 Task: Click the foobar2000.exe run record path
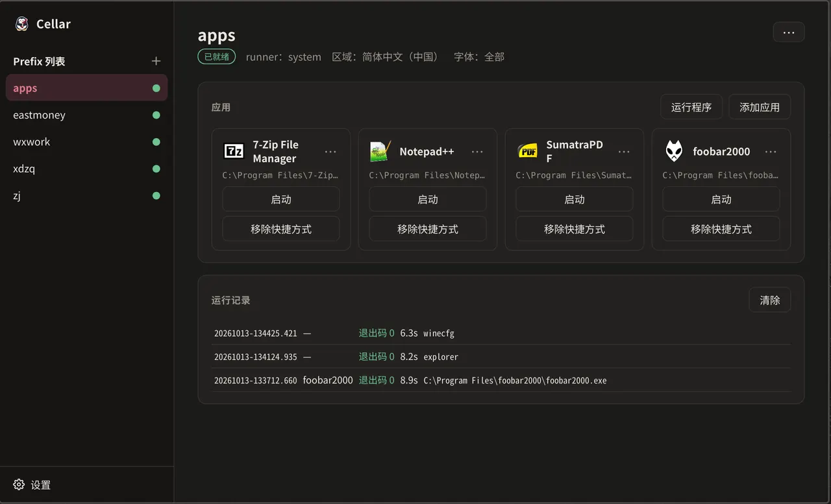click(515, 381)
